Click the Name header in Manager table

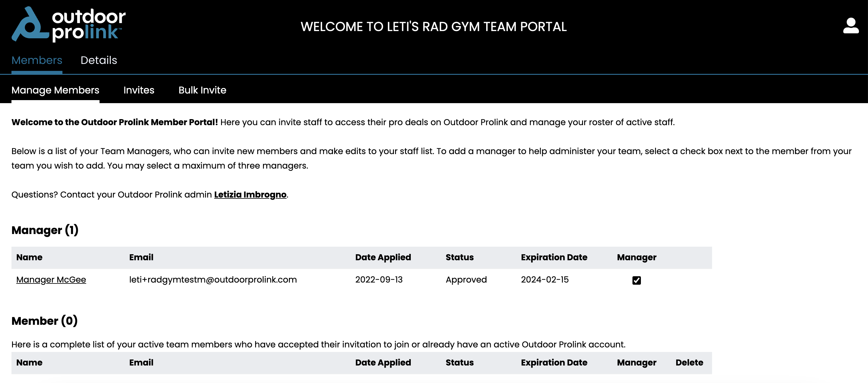point(29,257)
